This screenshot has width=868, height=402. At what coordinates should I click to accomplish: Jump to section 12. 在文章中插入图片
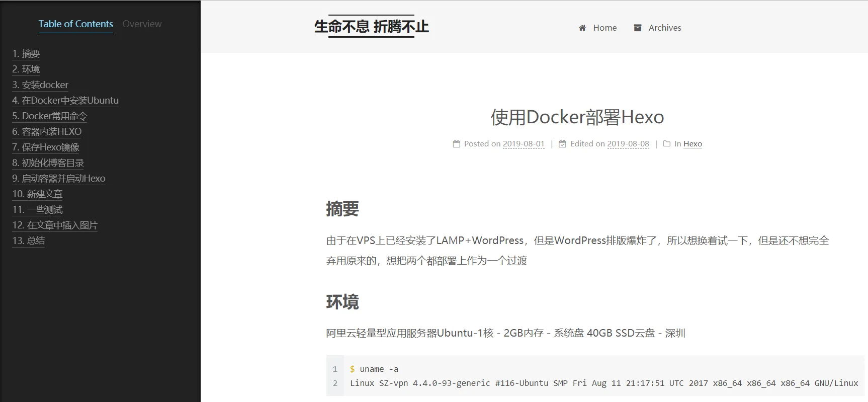click(55, 225)
